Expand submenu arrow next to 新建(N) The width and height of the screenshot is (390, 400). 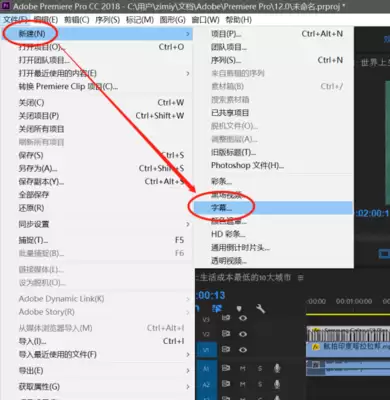(x=188, y=34)
